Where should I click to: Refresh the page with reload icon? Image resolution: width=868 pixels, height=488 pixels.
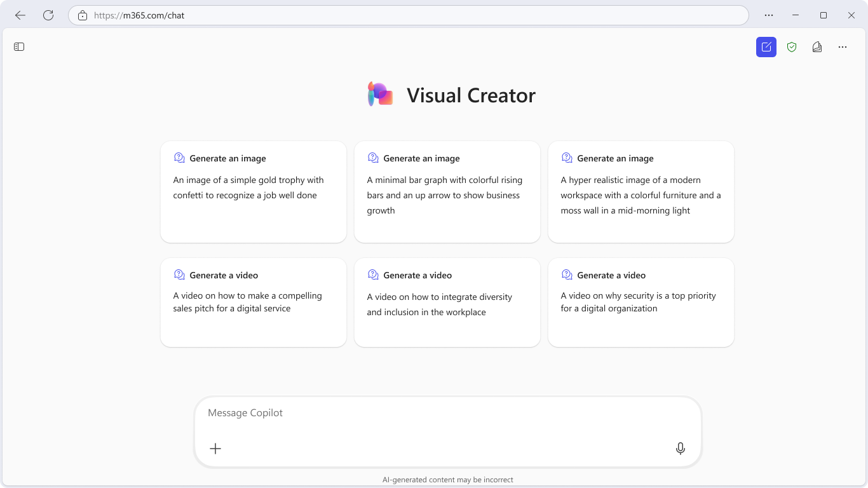pos(48,15)
